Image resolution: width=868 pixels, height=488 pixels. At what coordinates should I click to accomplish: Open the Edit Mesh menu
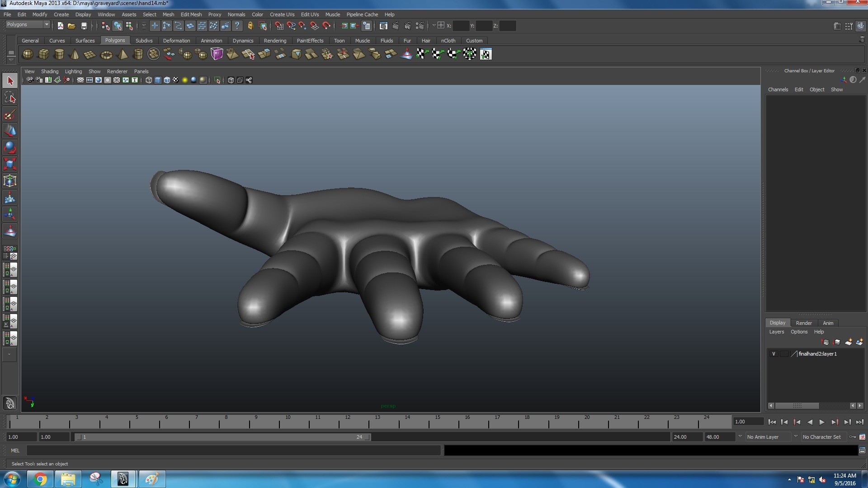[191, 14]
